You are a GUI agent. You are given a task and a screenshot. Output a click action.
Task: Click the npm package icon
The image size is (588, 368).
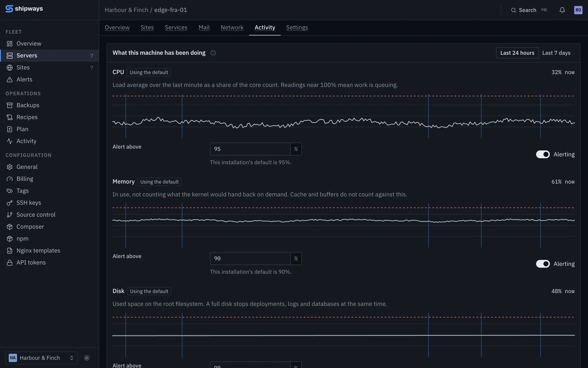[10, 239]
